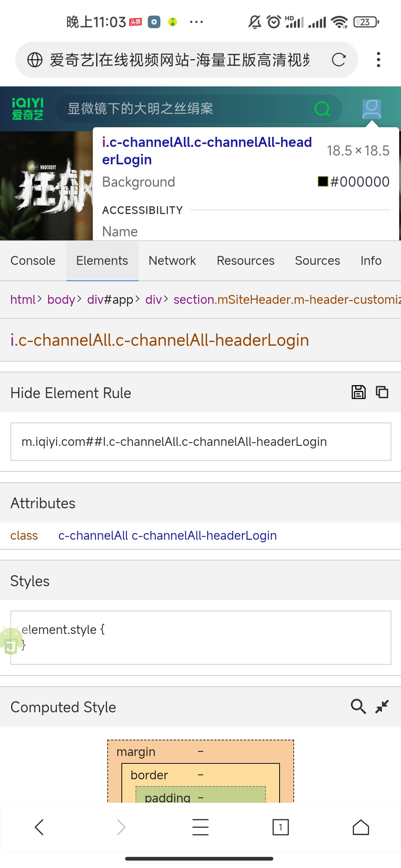Select div#app in the breadcrumb
This screenshot has height=868, width=401.
click(110, 299)
